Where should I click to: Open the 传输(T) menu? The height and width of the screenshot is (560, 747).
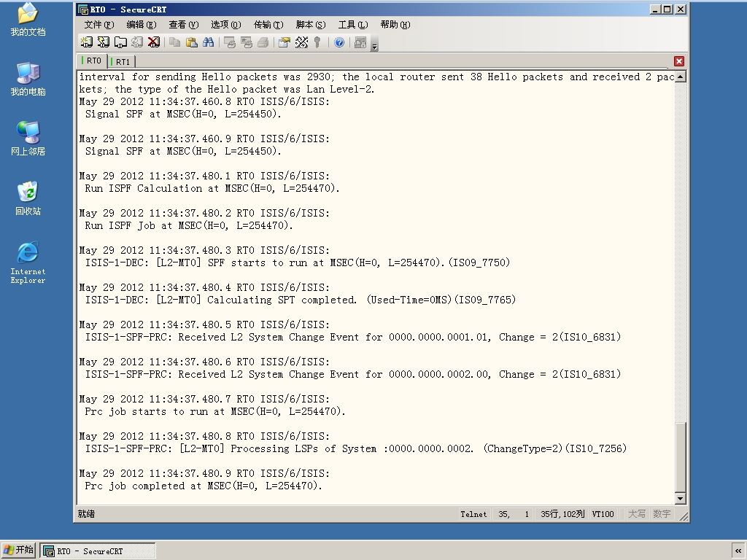pyautogui.click(x=268, y=25)
